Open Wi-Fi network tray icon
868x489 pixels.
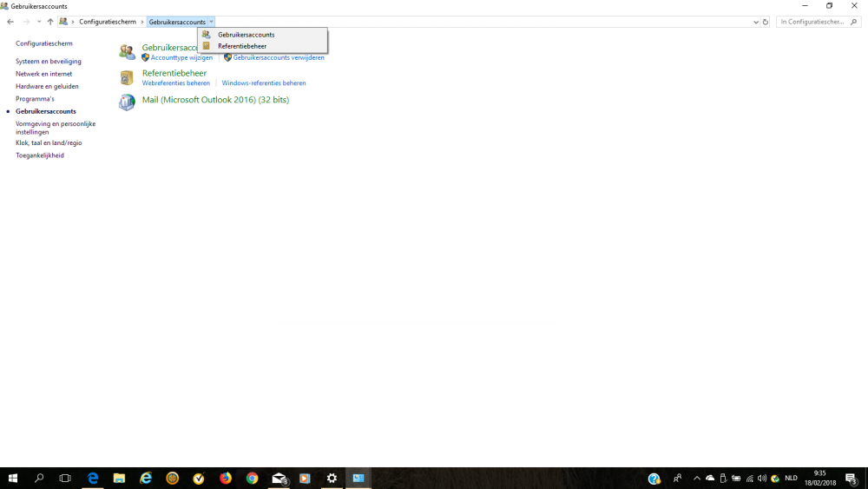tap(750, 479)
